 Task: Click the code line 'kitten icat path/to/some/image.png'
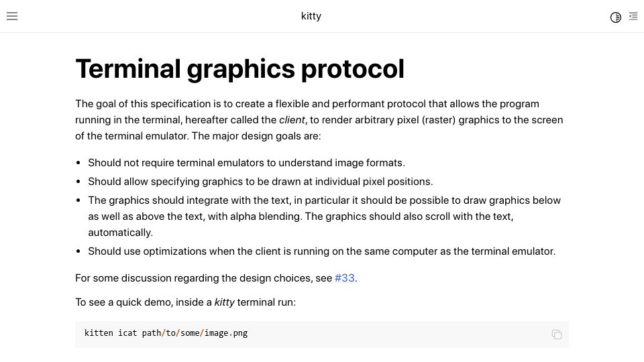click(166, 333)
